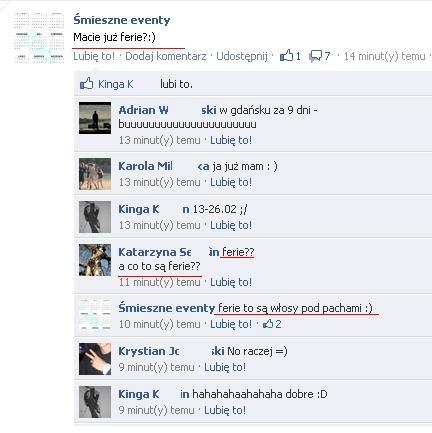Image resolution: width=432 pixels, height=433 pixels.
Task: Click the thumbs-up icon showing 1 like
Action: (286, 56)
